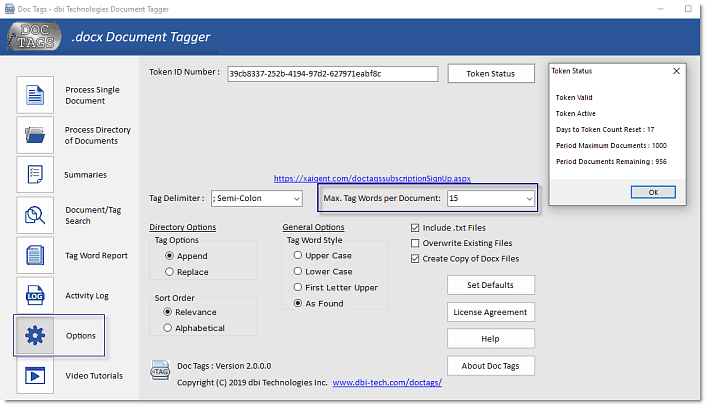Go to Document/Tag Search label

coord(93,215)
